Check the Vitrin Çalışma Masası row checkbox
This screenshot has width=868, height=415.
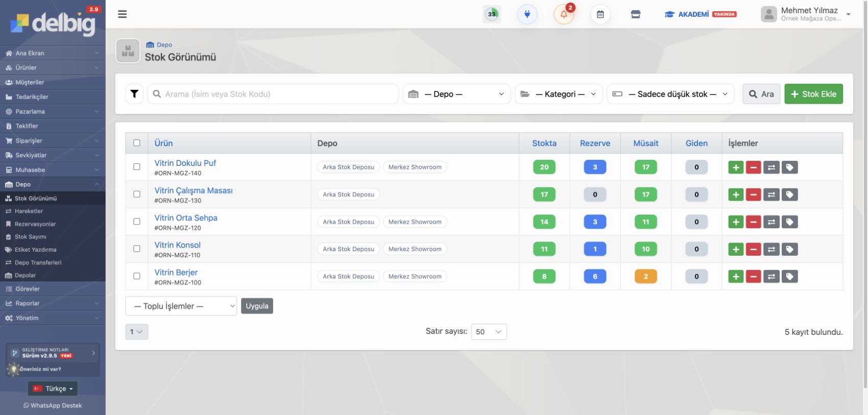coord(137,194)
